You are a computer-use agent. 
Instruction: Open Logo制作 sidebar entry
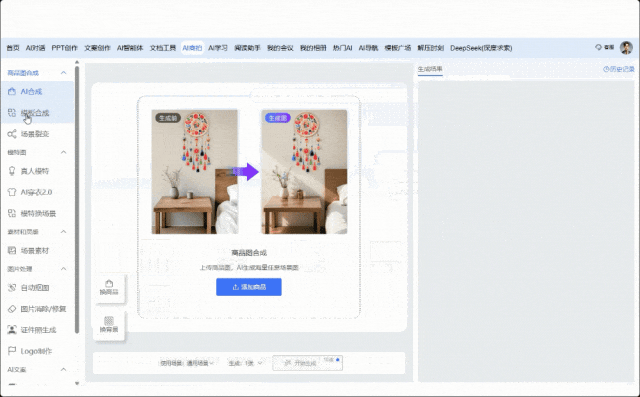[x=37, y=351]
